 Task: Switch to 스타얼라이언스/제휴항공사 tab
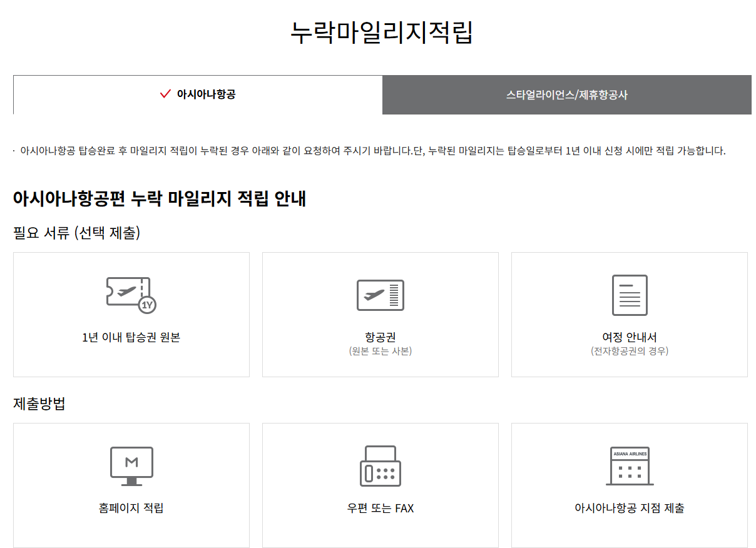click(567, 95)
